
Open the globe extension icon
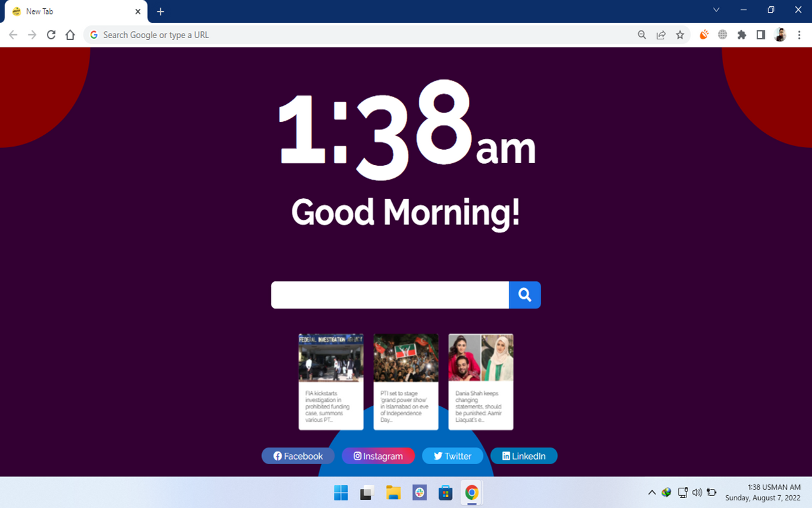coord(723,35)
